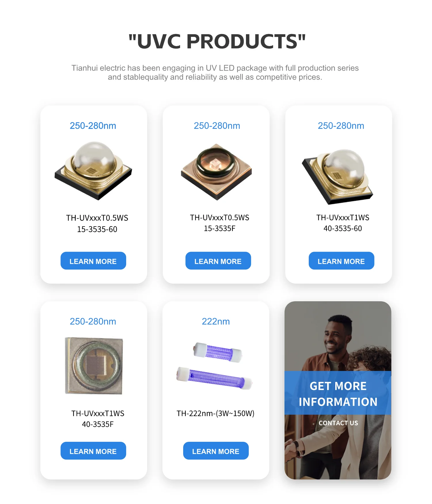The width and height of the screenshot is (432, 504).
Task: Click Learn More below TH-UVxxxT1WS 40-3535F
Action: pos(93,451)
